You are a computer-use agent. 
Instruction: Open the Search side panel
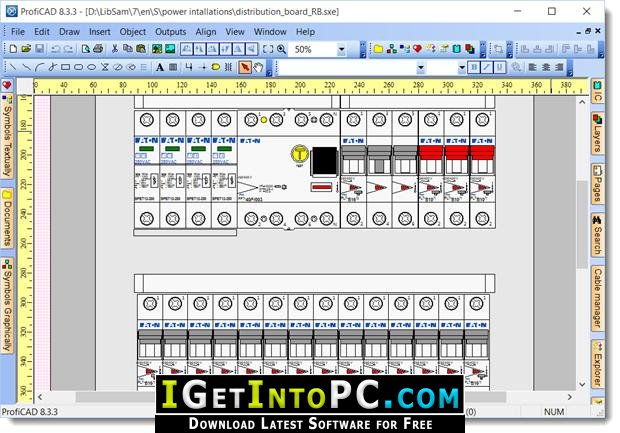(x=597, y=235)
